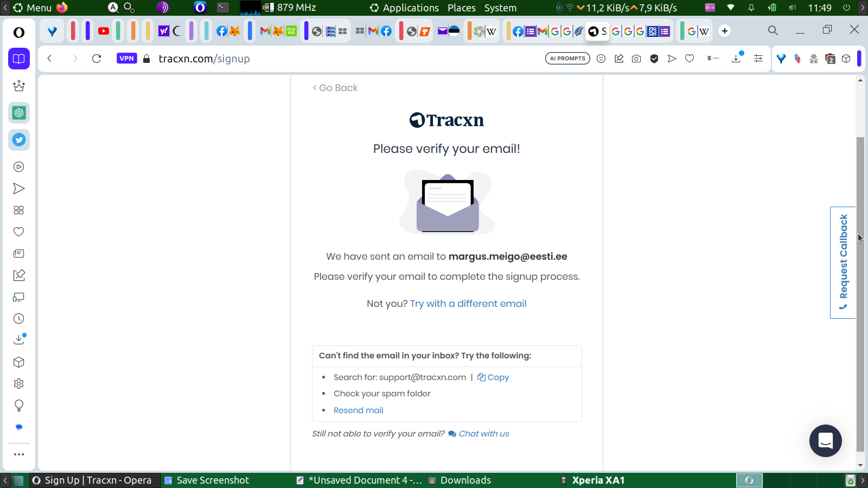Switch to the FlixBus tab
Image resolution: width=868 pixels, height=488 pixels.
click(x=291, y=31)
